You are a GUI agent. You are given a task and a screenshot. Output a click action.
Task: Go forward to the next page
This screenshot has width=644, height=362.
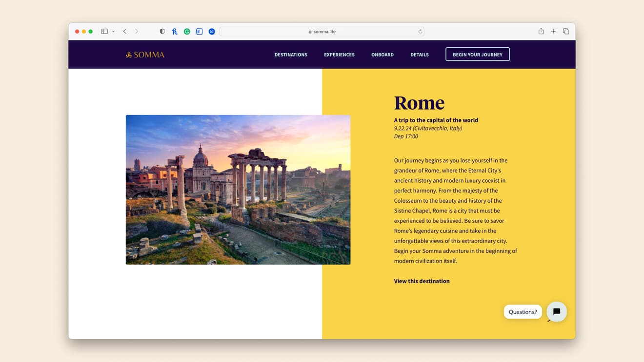137,31
